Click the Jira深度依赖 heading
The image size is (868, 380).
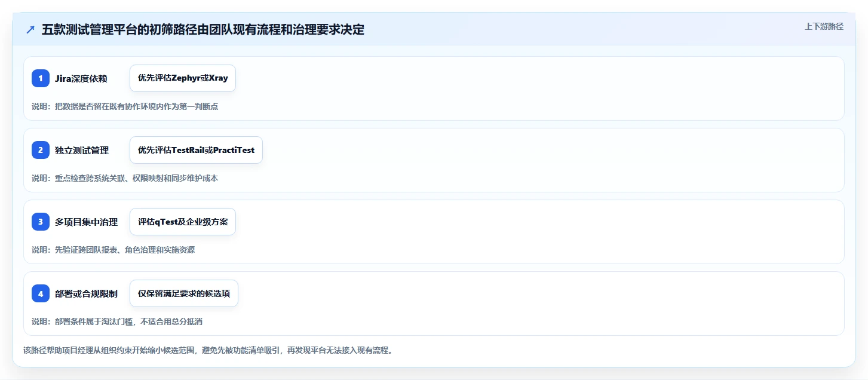click(x=81, y=79)
